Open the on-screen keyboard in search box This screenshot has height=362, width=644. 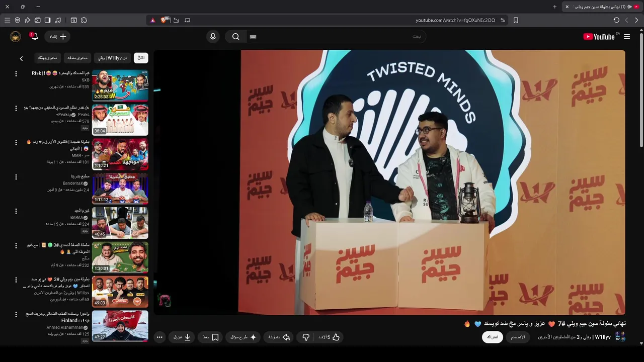pyautogui.click(x=253, y=37)
